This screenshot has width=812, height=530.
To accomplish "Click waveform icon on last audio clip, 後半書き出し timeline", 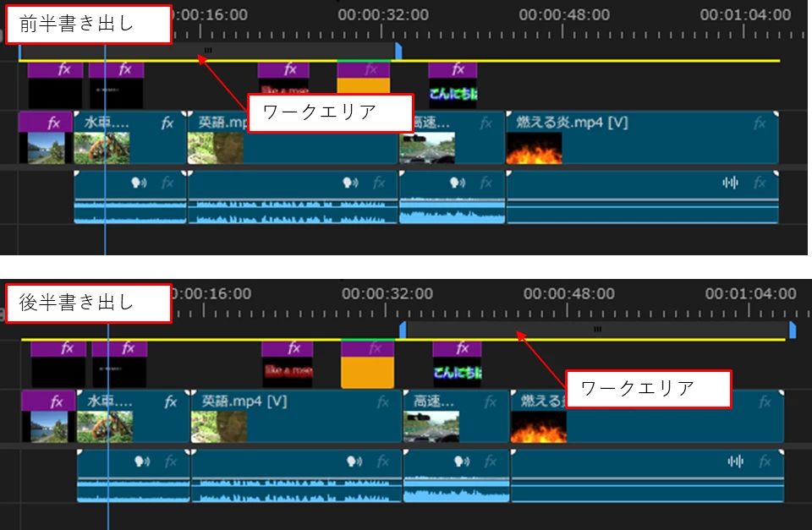I will (x=735, y=462).
